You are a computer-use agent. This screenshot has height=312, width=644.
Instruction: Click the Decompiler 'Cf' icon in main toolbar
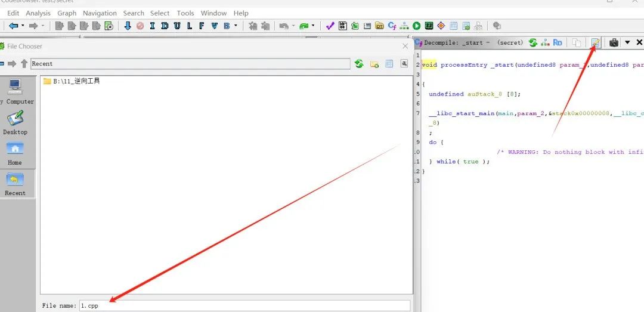(392, 26)
